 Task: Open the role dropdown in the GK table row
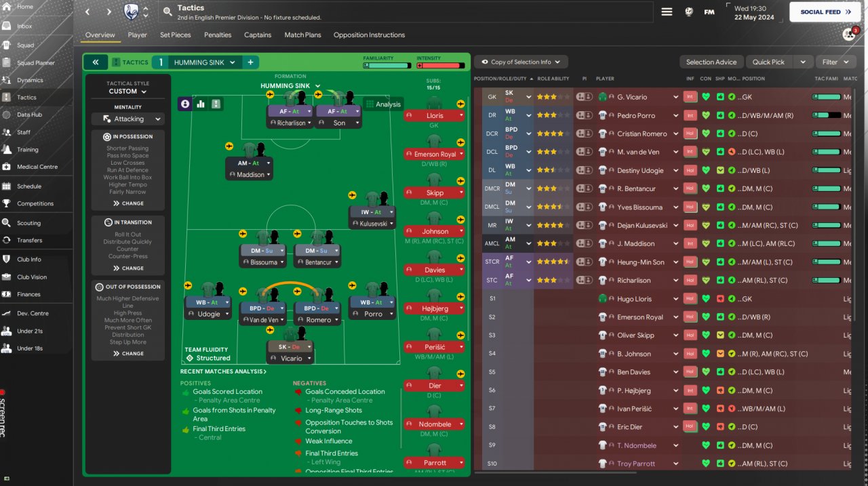(x=528, y=97)
